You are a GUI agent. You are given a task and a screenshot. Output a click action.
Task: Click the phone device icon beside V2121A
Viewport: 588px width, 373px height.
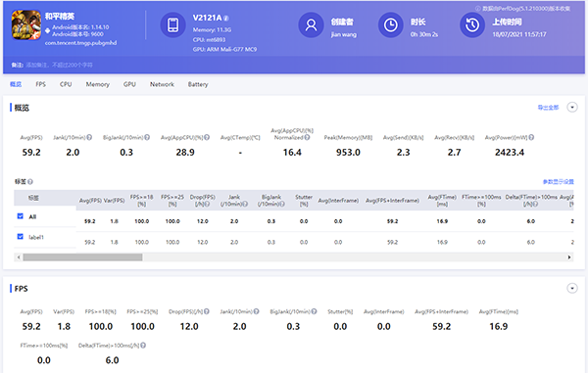click(172, 25)
